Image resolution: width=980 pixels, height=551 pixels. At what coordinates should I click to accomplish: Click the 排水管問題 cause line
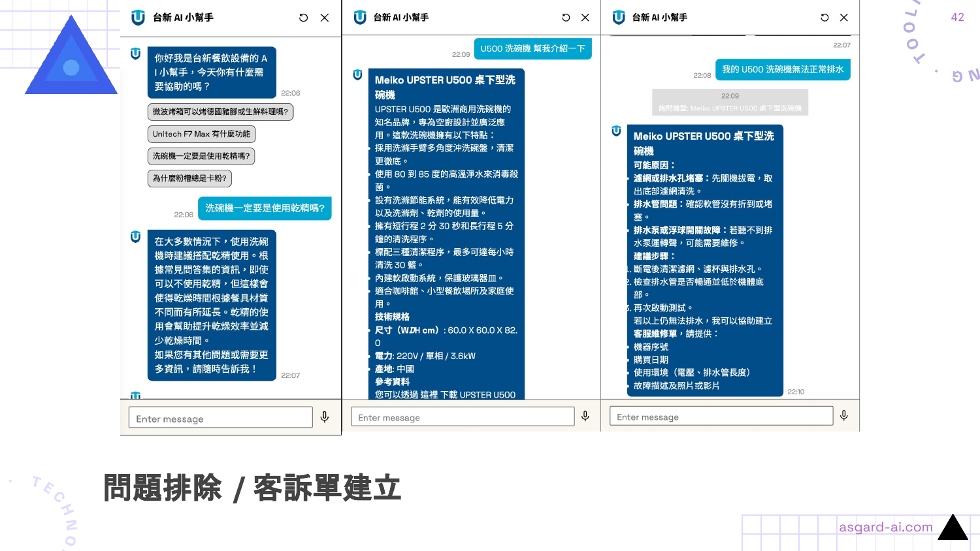703,210
